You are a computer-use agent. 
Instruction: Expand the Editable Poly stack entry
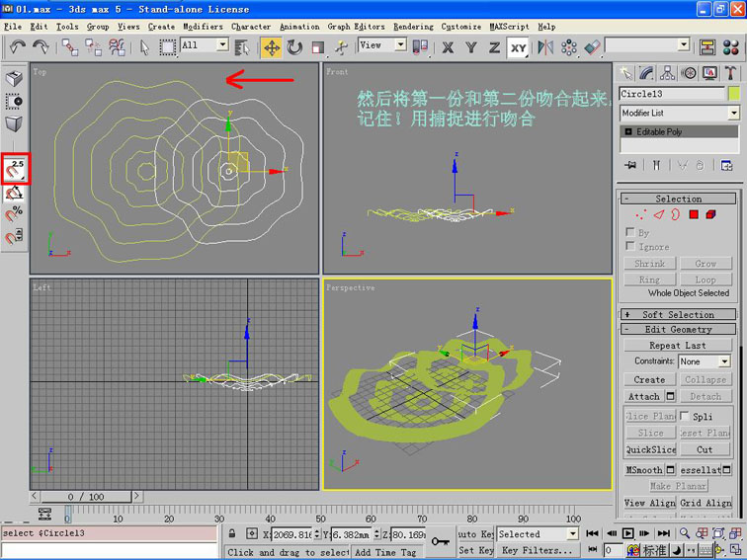[628, 131]
